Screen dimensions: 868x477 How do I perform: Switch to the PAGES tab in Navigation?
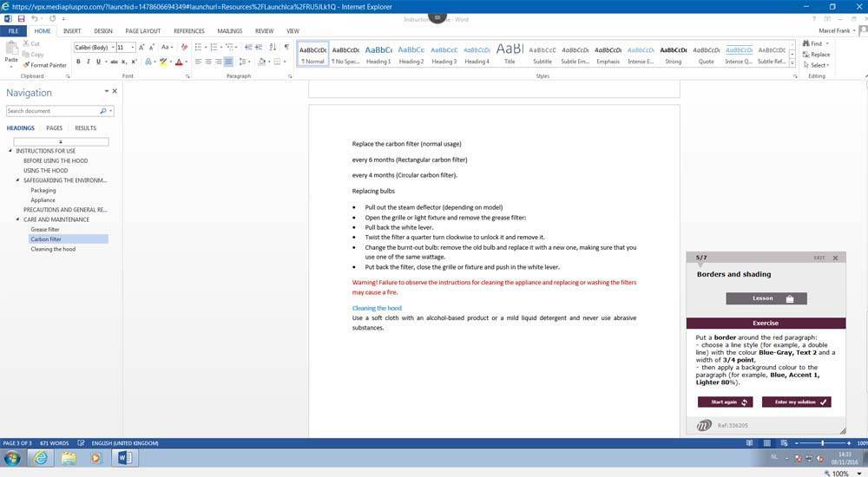pyautogui.click(x=54, y=127)
